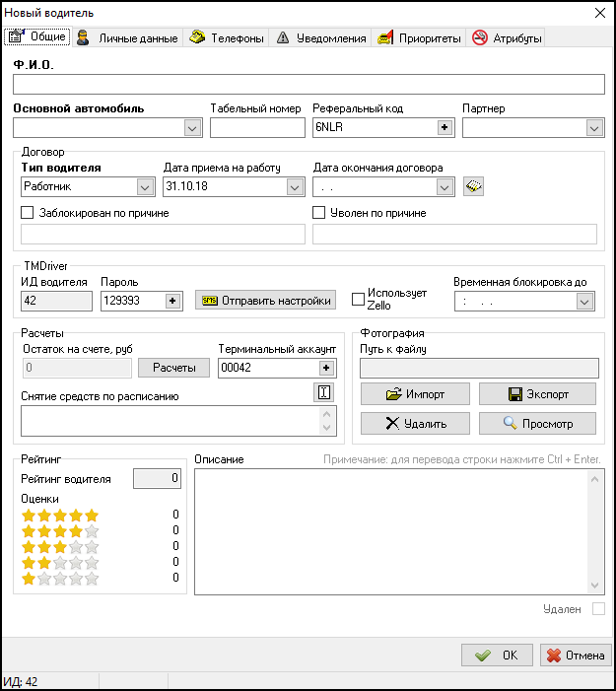The height and width of the screenshot is (691, 616).
Task: Switch to the 'Телефоны' tab
Action: (227, 38)
